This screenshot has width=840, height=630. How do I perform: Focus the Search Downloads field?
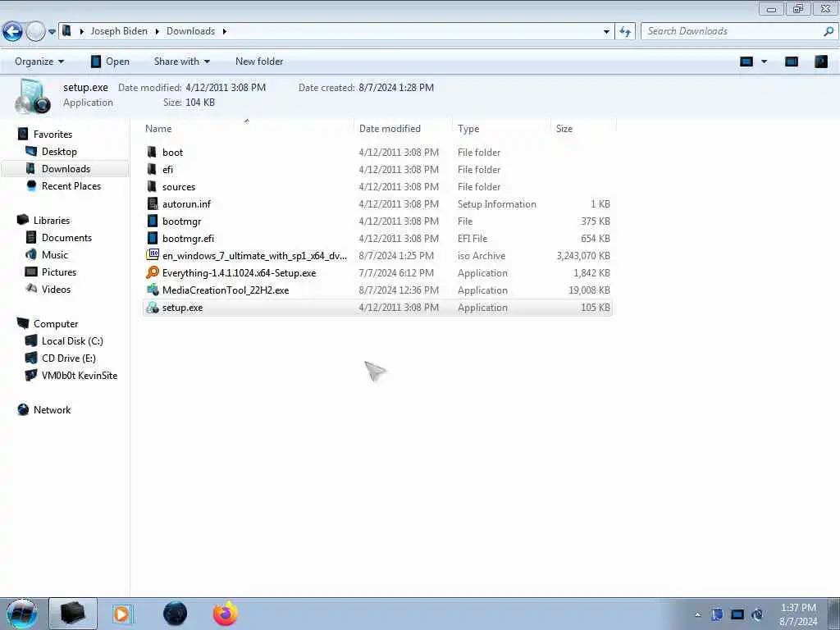(x=733, y=31)
